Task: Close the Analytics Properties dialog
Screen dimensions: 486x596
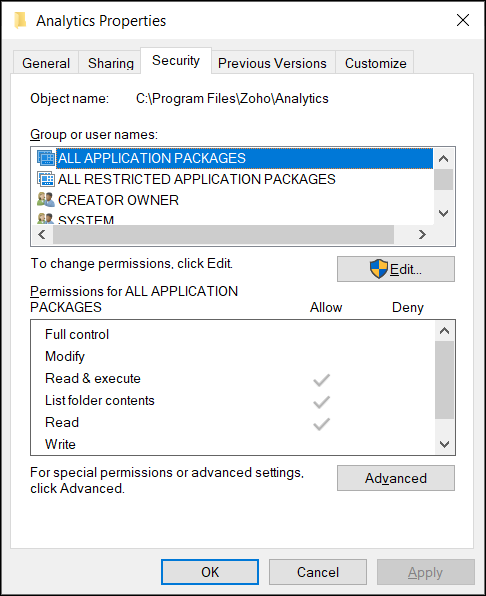Action: coord(463,20)
